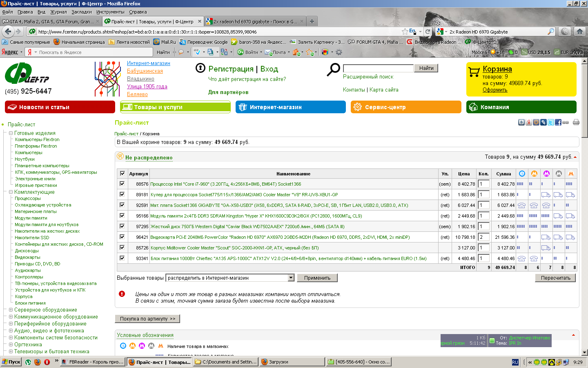The height and width of the screenshot is (368, 588).
Task: Open the Оформить link in the cart box
Action: [495, 90]
